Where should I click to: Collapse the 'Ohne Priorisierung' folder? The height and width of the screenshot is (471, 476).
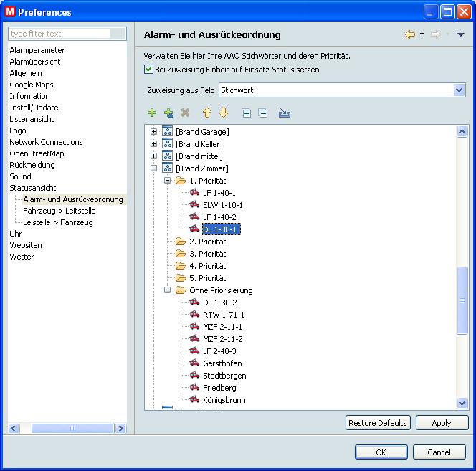pyautogui.click(x=166, y=290)
